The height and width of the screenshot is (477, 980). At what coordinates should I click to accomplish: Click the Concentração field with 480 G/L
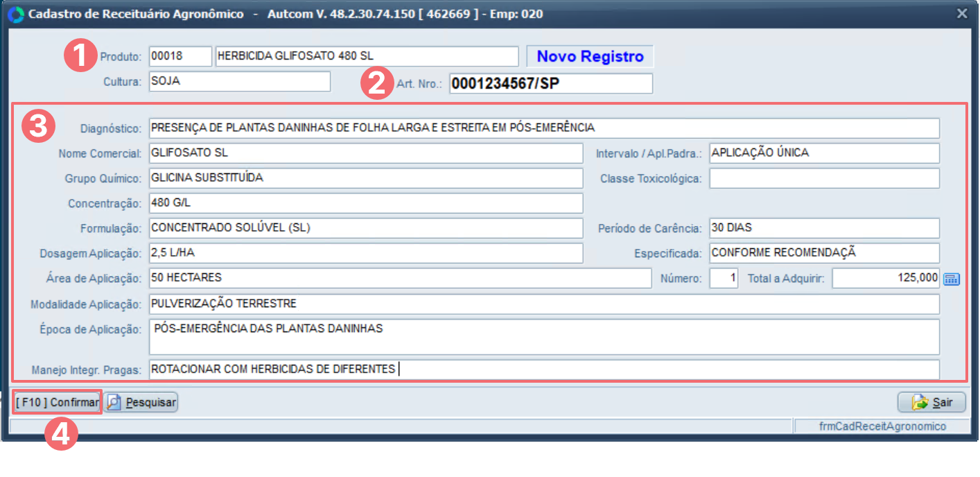point(365,203)
